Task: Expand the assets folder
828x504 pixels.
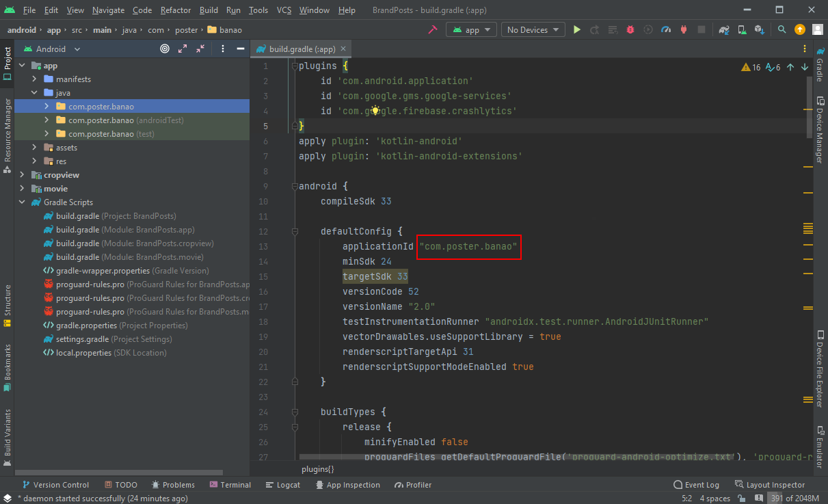Action: coord(34,148)
